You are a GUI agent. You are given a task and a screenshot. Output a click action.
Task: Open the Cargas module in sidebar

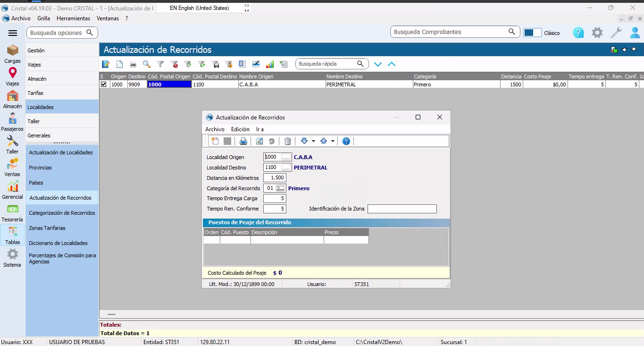(x=13, y=54)
